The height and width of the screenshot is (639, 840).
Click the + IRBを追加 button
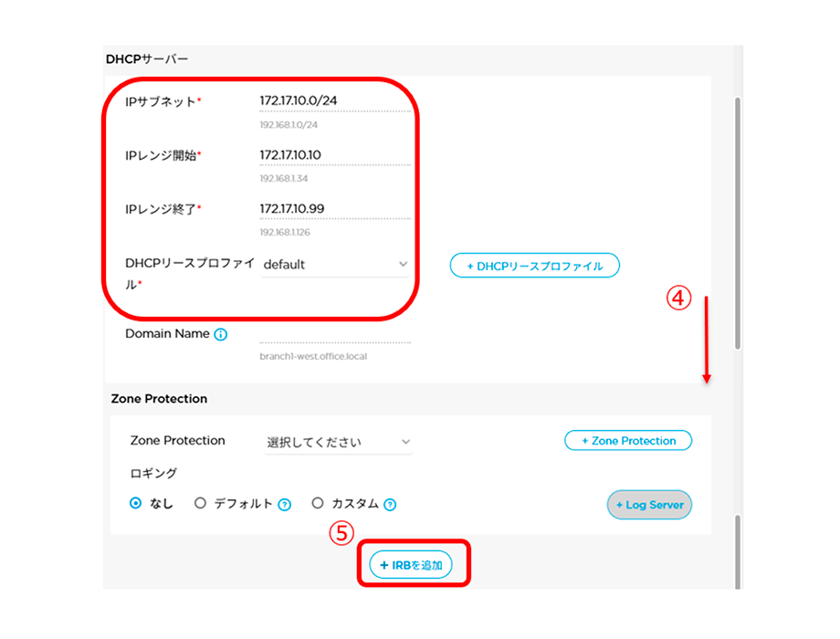410,565
